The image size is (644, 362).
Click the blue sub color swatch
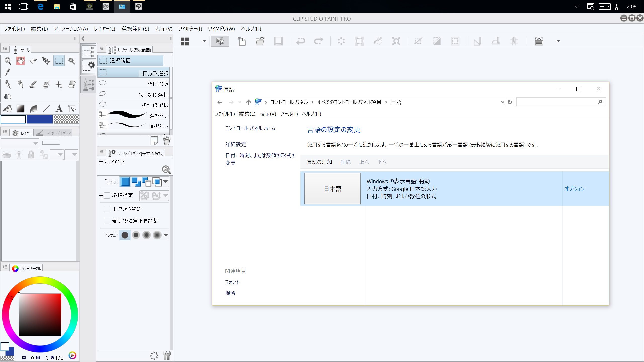click(40, 119)
